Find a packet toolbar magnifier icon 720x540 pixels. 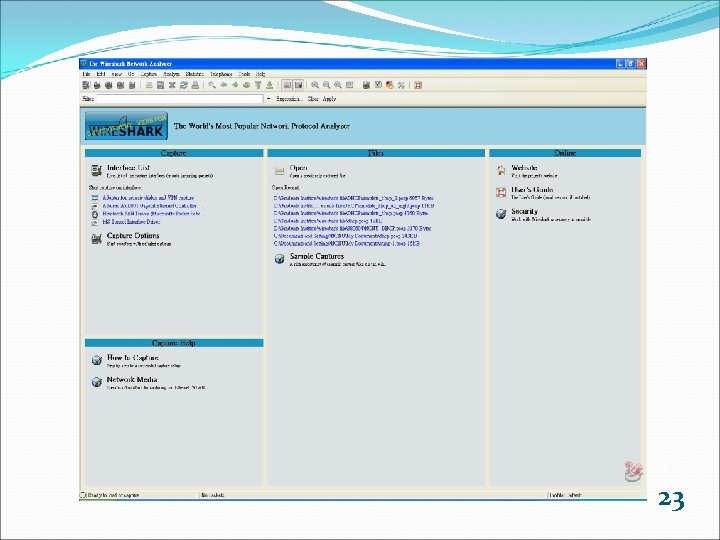[212, 85]
